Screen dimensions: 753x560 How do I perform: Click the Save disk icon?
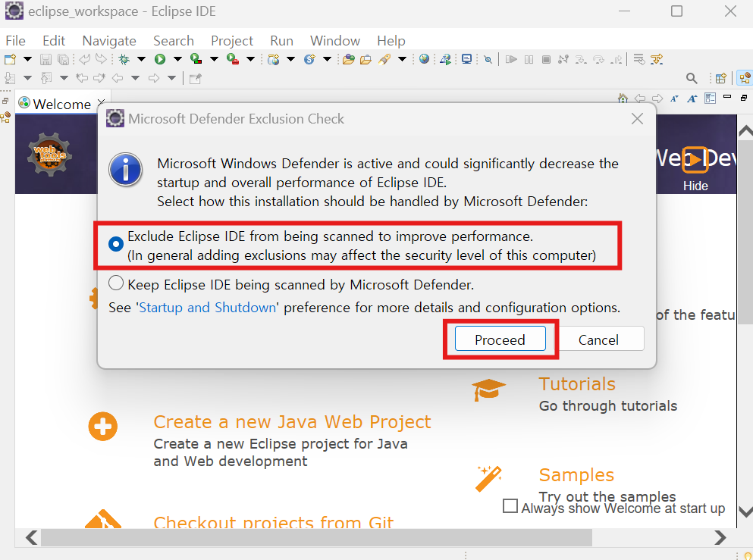coord(45,60)
